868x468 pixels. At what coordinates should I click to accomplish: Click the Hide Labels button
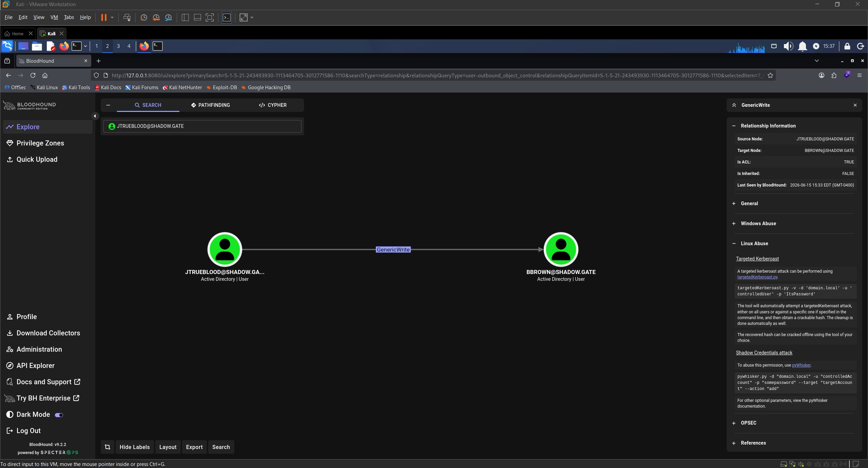(x=135, y=447)
